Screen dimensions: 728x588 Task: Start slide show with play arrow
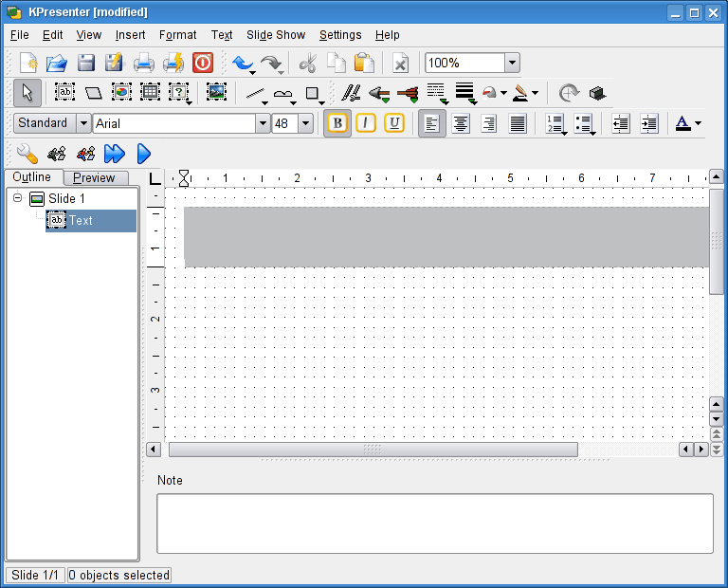tap(144, 154)
